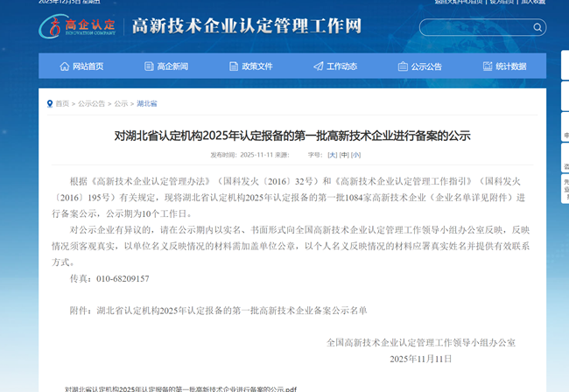The width and height of the screenshot is (569, 392).
Task: Click inside the site search field
Action: coord(473,27)
